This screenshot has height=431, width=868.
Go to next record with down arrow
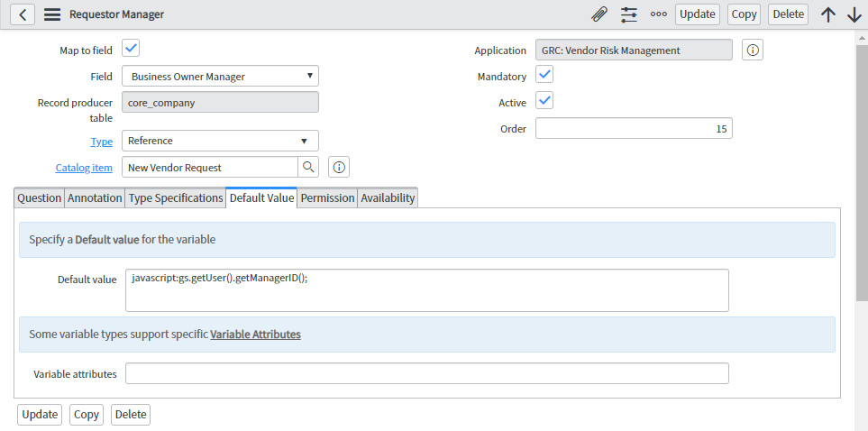854,14
